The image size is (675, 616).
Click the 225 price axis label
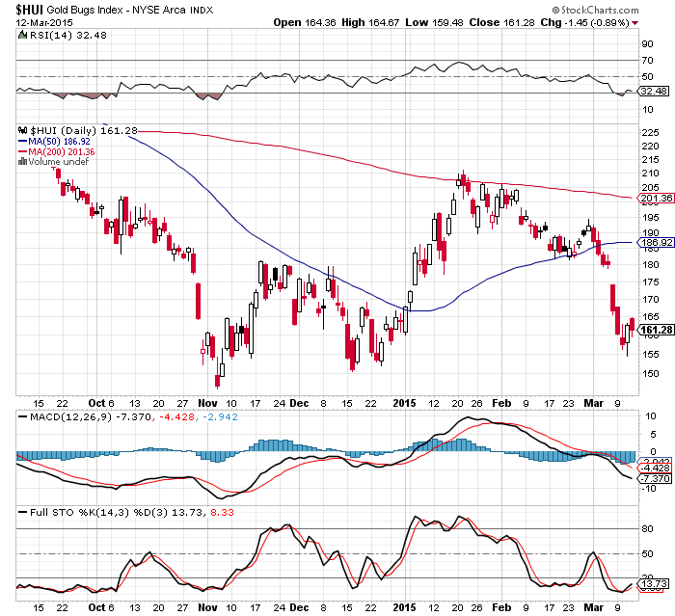coord(650,133)
